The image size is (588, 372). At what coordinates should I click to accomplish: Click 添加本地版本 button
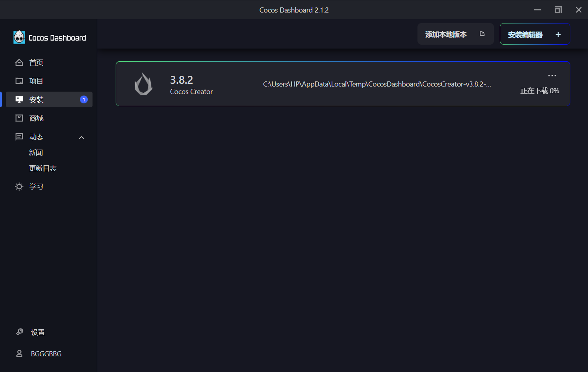coord(456,34)
